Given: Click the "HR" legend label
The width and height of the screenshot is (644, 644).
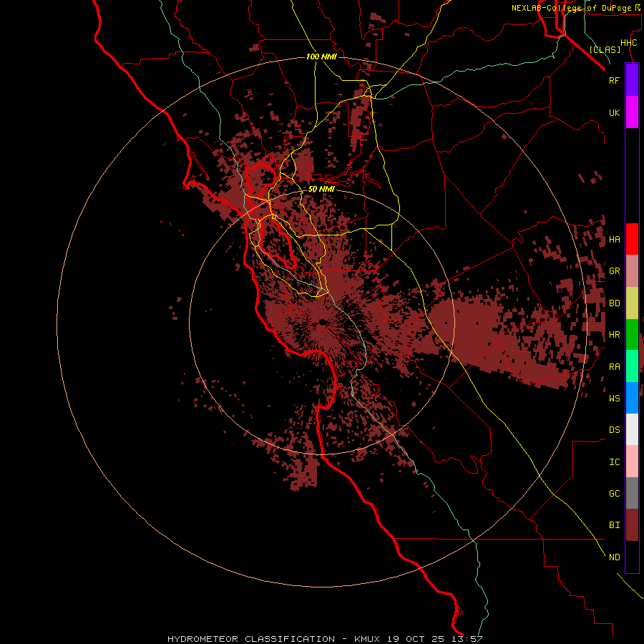Looking at the screenshot, I should (x=615, y=335).
